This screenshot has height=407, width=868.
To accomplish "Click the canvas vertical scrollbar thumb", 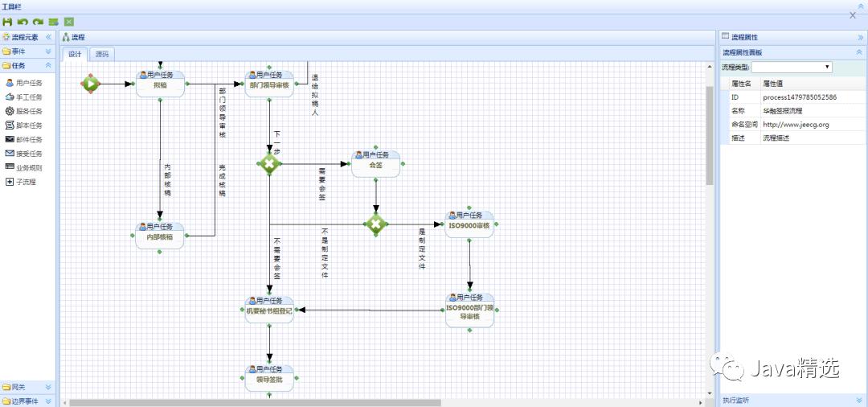I will click(710, 135).
